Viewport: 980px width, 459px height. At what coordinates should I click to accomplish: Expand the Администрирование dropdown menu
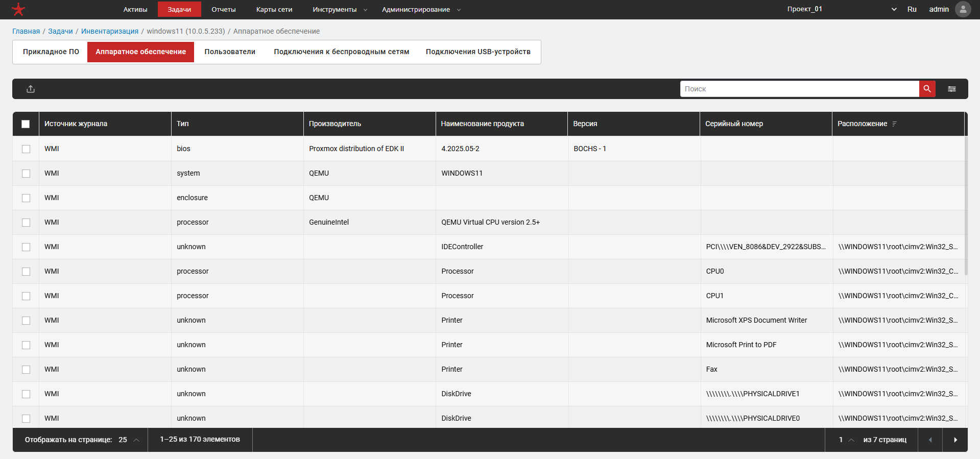421,9
